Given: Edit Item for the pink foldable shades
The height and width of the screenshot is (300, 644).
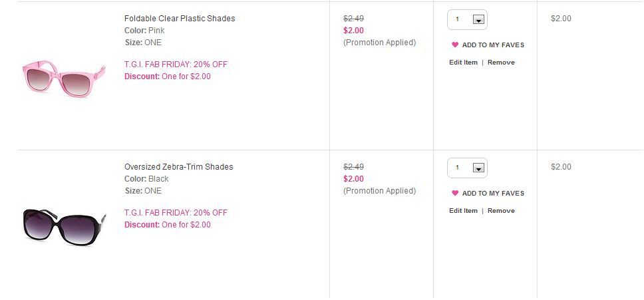Looking at the screenshot, I should click(x=463, y=63).
